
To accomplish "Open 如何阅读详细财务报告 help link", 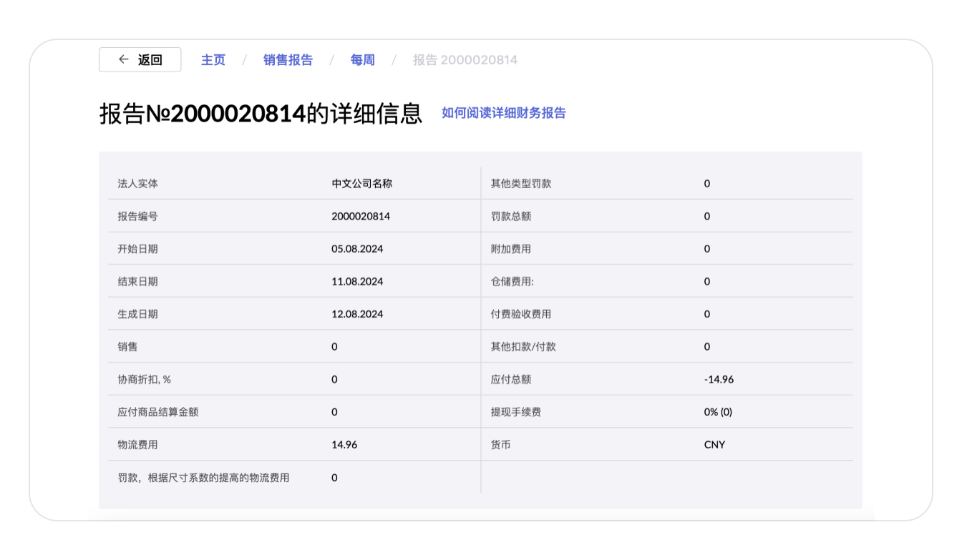I will click(504, 113).
